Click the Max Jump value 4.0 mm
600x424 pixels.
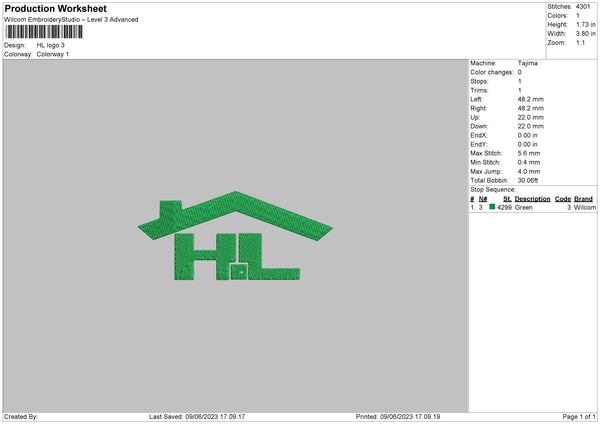click(529, 172)
